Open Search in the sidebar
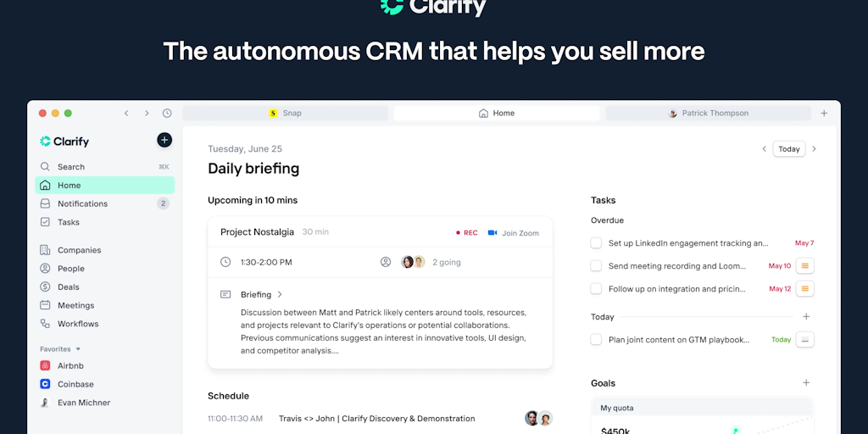 coord(104,167)
